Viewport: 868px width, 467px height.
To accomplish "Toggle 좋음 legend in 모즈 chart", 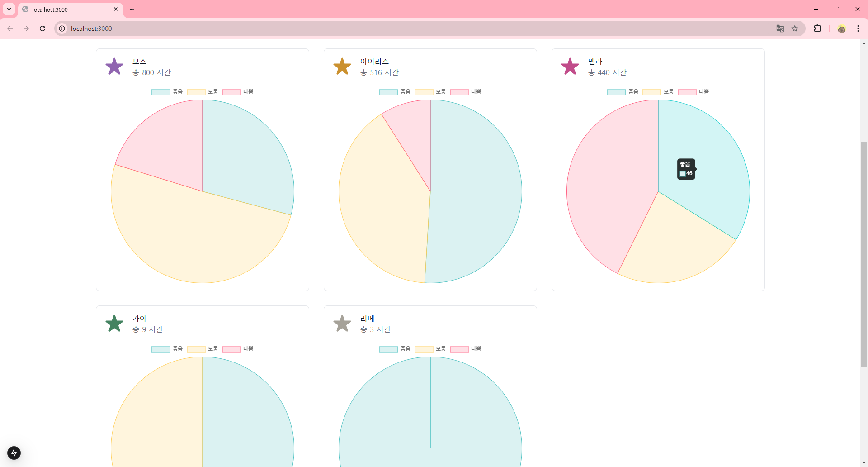I will coord(167,92).
